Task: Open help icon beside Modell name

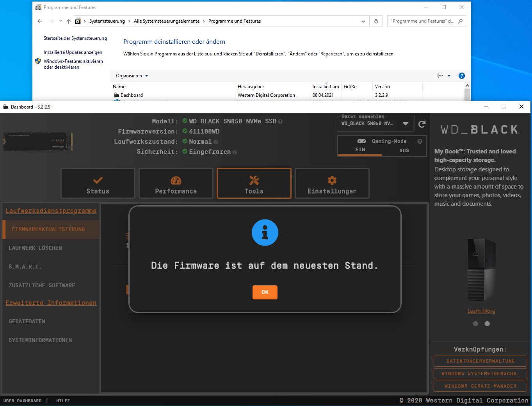Action: tap(280, 122)
